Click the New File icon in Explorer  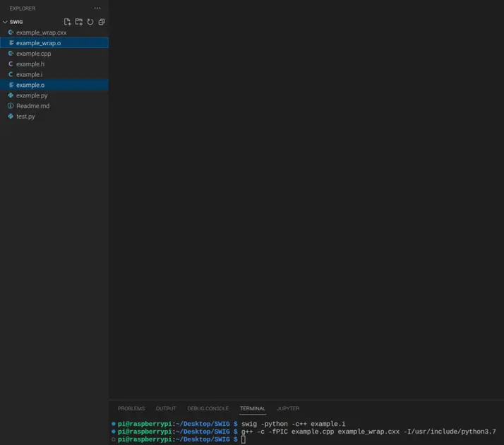point(67,22)
